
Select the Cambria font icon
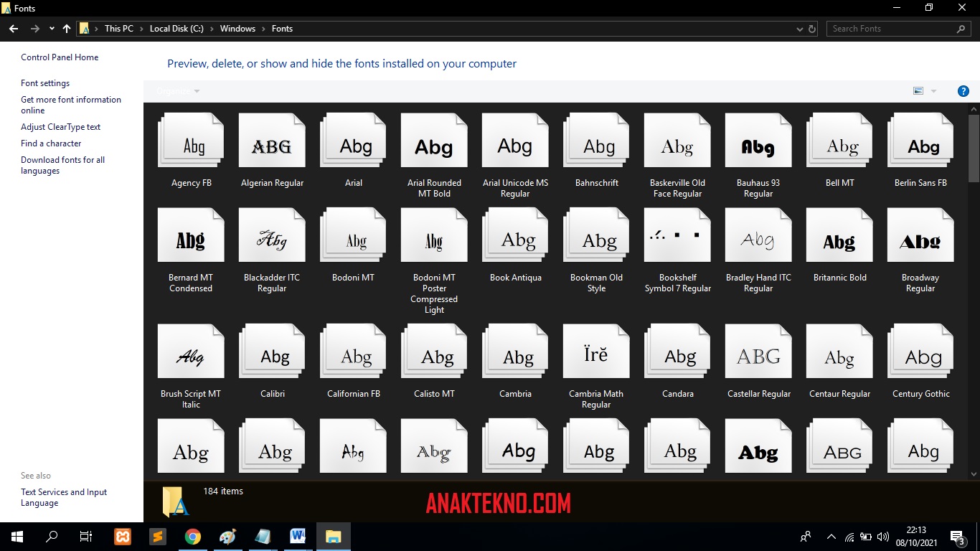coord(515,352)
